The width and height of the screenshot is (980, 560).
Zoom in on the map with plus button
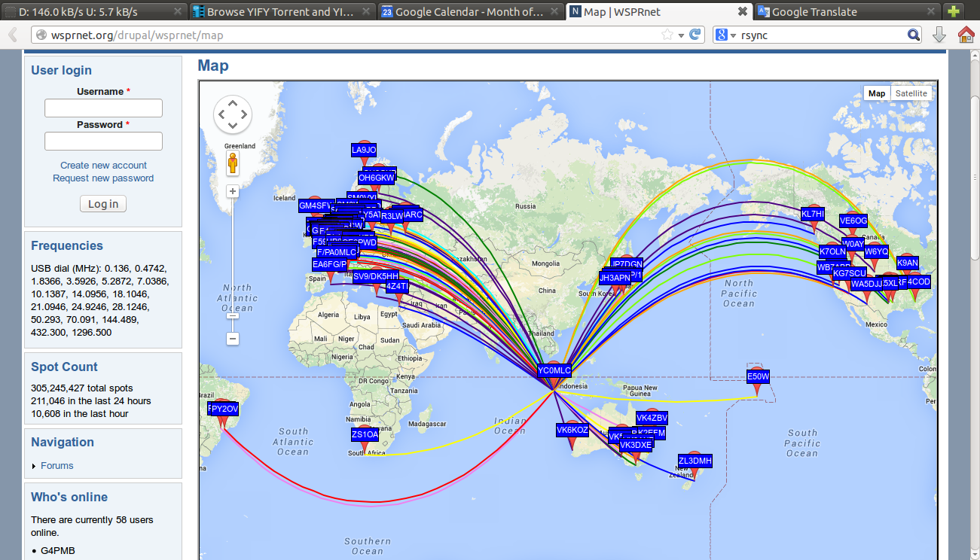[233, 191]
